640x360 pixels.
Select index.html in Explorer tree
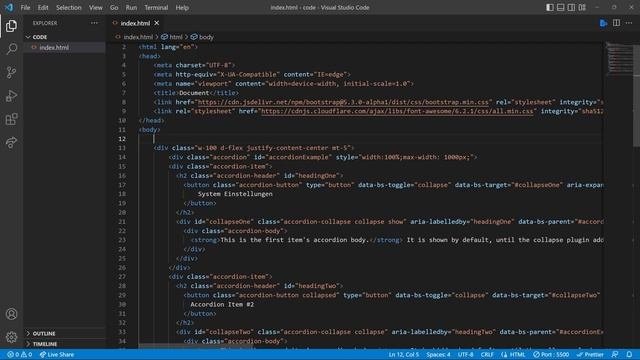click(x=64, y=47)
